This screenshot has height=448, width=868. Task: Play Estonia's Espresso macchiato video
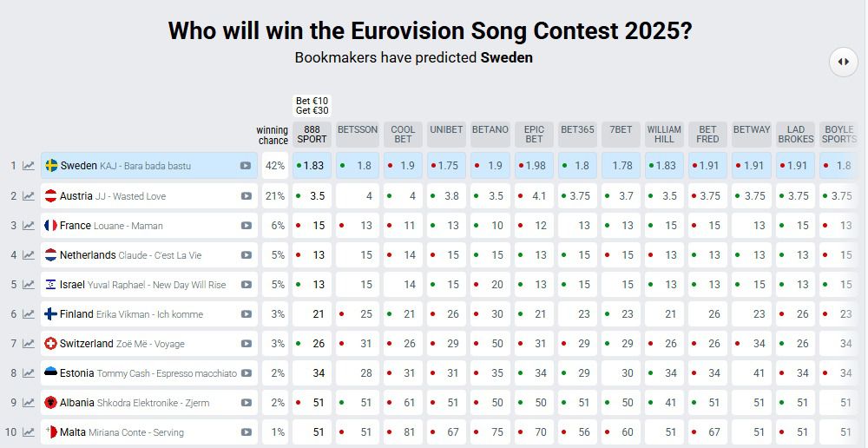point(246,373)
